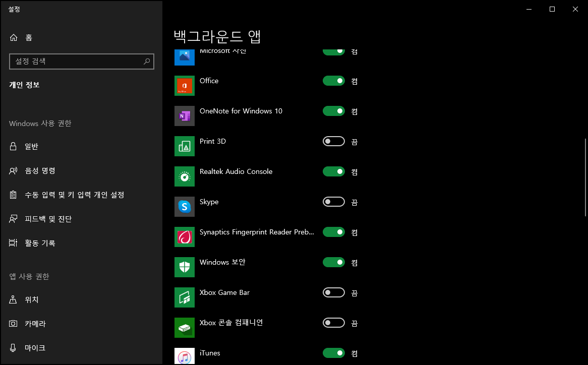Click the Xbox Game Bar label

point(224,293)
